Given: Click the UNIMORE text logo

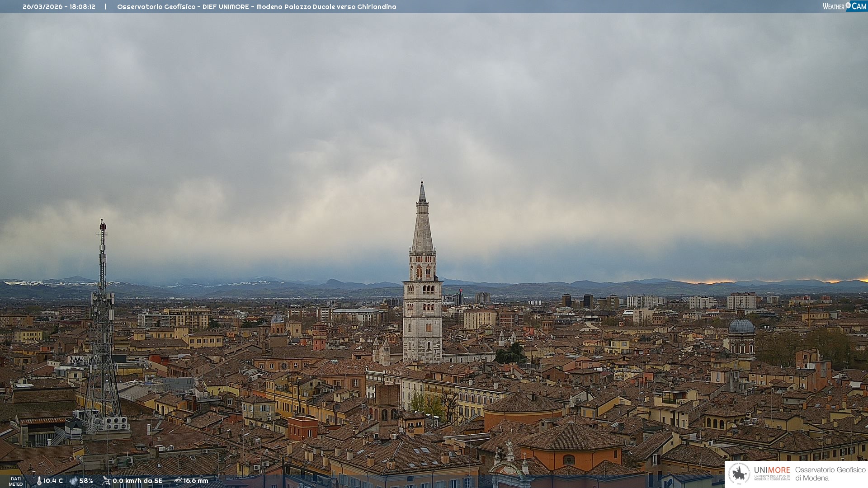Looking at the screenshot, I should pos(772,470).
